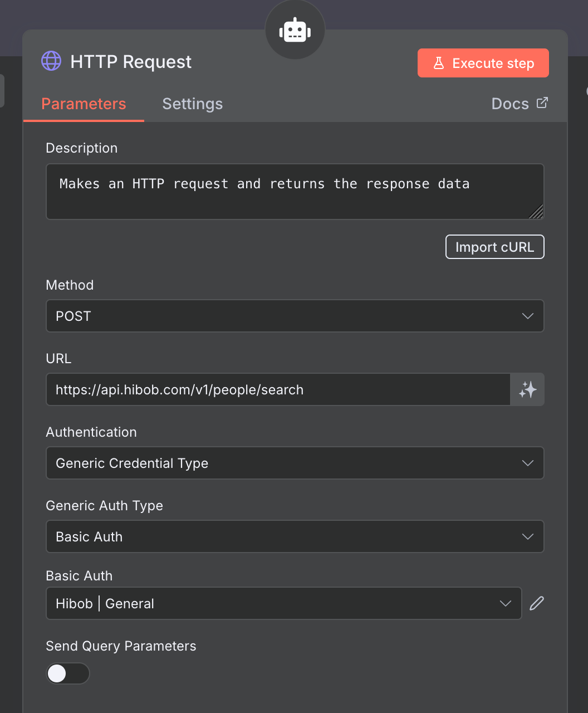Viewport: 588px width, 713px height.
Task: Enable the Send Query Parameters toggle
Action: pyautogui.click(x=67, y=673)
